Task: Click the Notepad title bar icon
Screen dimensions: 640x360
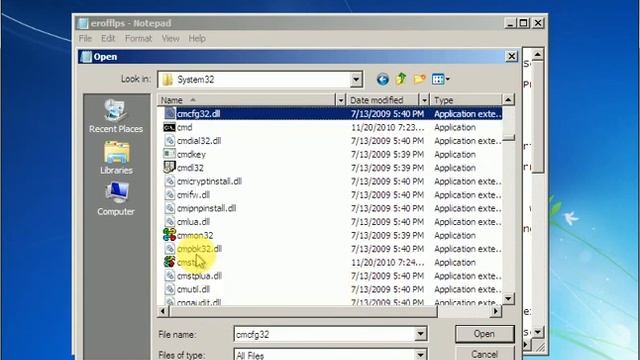Action: click(83, 23)
